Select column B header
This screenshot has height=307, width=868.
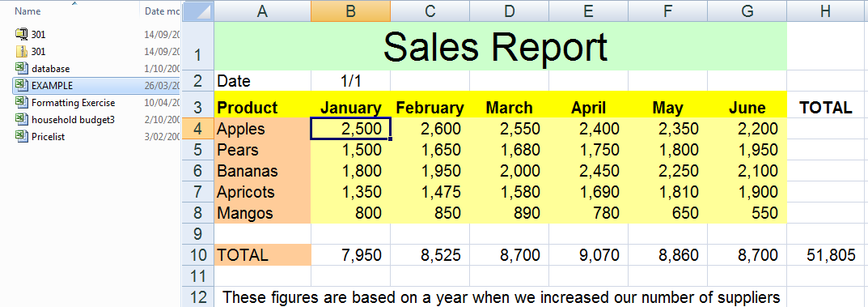click(350, 11)
